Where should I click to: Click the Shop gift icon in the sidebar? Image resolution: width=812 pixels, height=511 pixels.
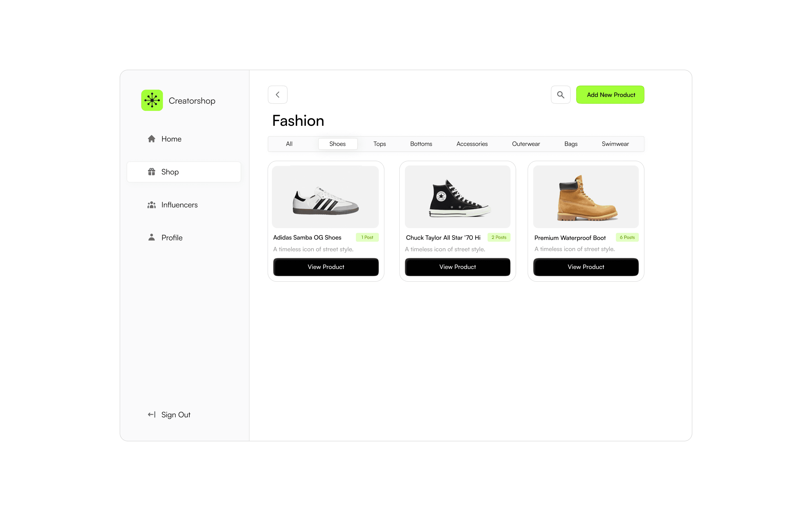click(x=151, y=172)
